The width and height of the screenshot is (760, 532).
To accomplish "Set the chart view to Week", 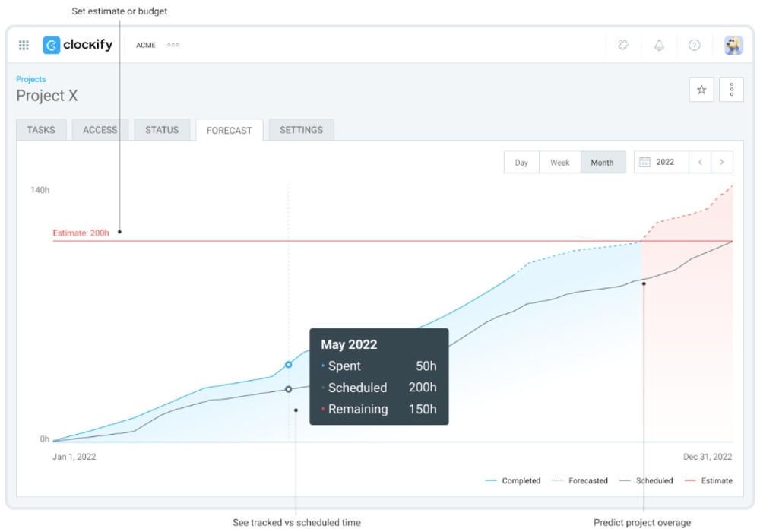I will [x=560, y=163].
